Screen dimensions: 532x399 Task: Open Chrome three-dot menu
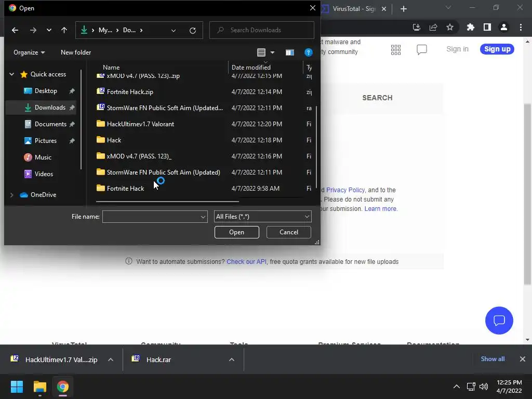[521, 27]
